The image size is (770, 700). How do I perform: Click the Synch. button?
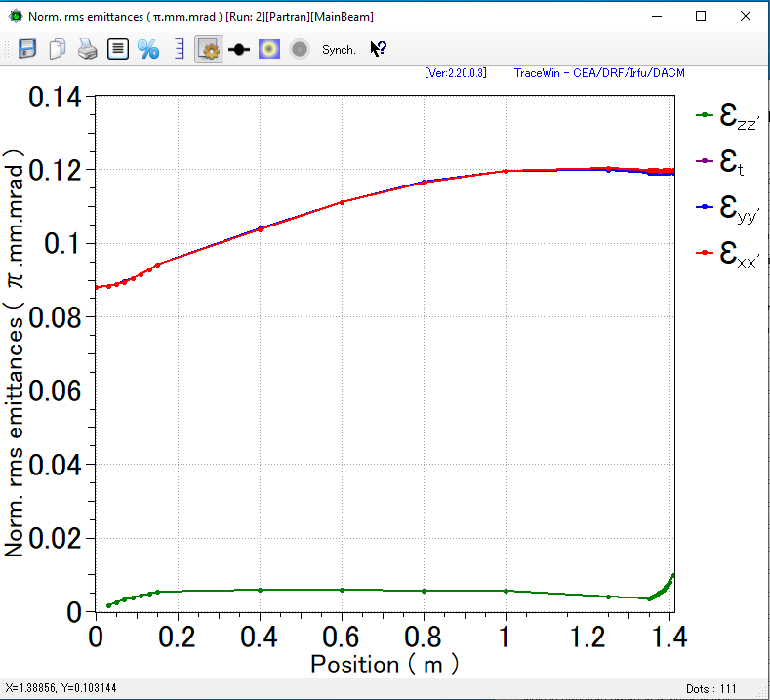[x=339, y=49]
